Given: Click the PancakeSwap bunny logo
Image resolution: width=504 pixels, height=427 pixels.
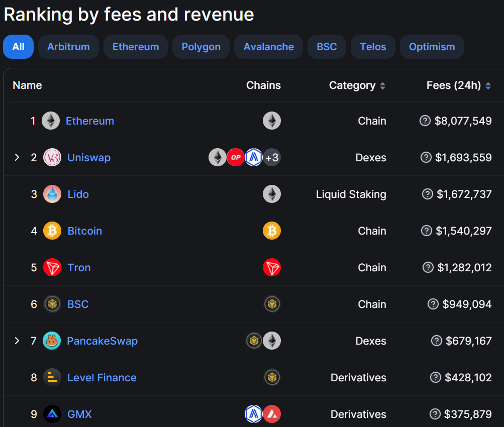Looking at the screenshot, I should [52, 341].
